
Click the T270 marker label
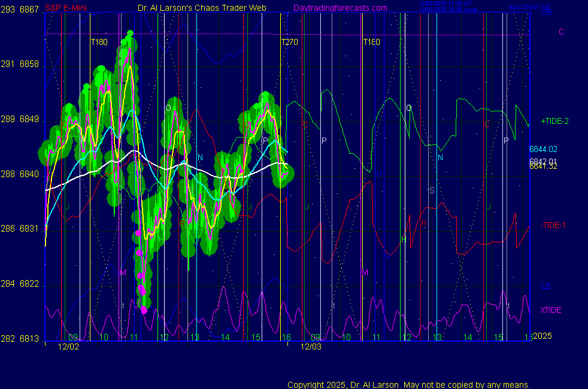[x=290, y=42]
